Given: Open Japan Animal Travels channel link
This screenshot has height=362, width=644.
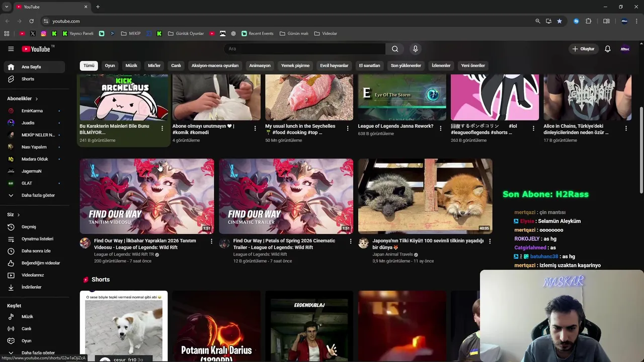Looking at the screenshot, I should tap(392, 254).
